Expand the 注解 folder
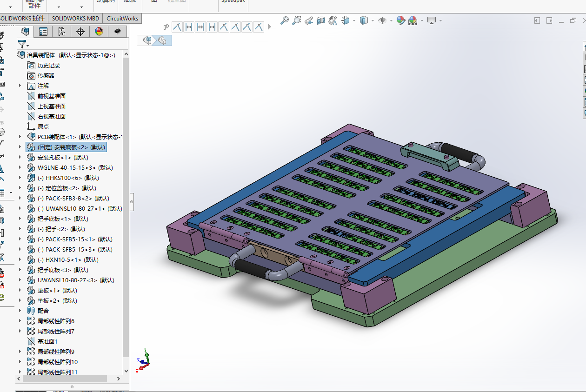 pos(20,86)
